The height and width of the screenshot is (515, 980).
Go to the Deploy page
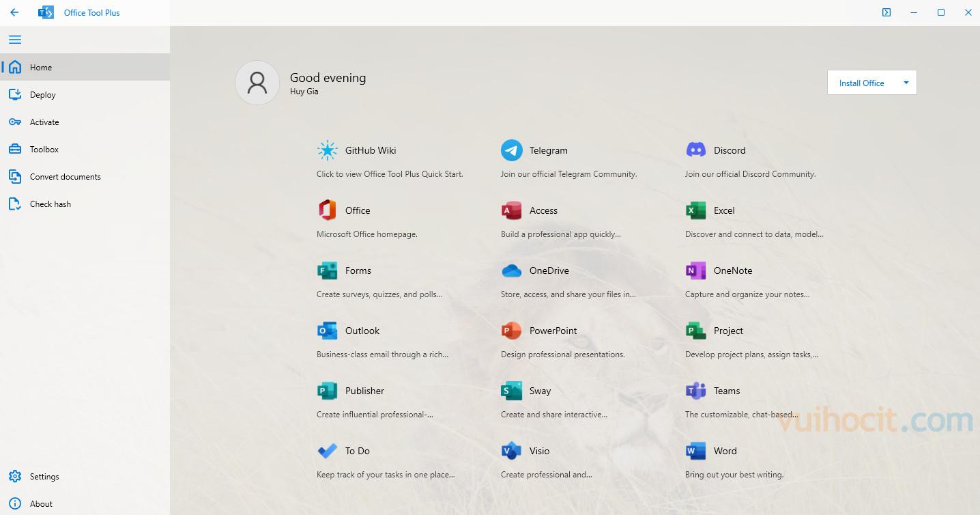pos(42,95)
